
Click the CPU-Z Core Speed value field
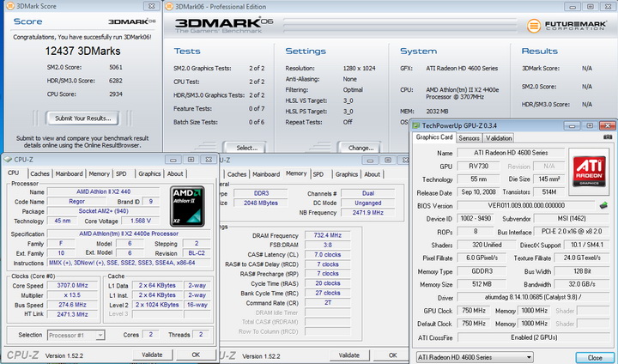[72, 285]
